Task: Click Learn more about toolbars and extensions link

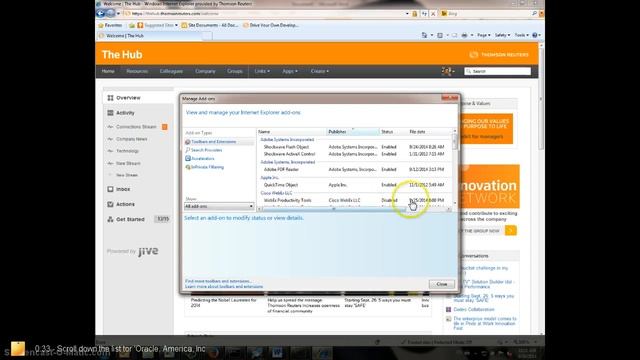Action: click(224, 287)
